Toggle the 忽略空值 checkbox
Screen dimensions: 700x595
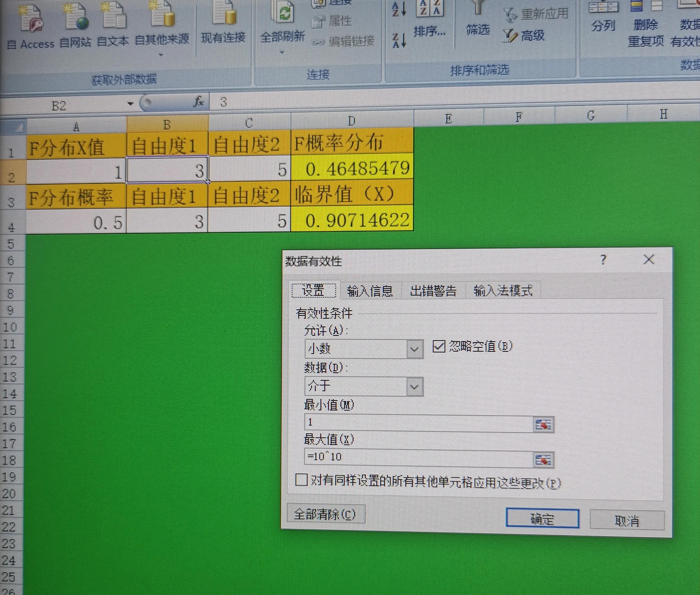point(438,346)
